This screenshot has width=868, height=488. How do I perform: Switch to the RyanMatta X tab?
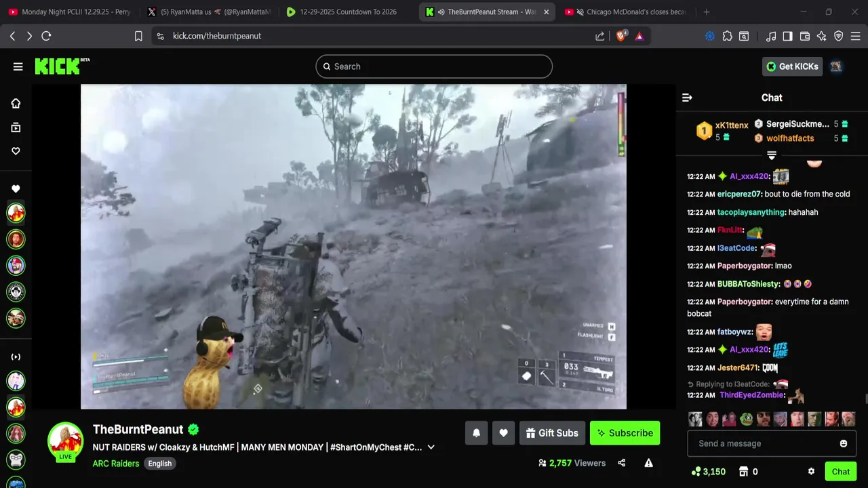pyautogui.click(x=210, y=12)
